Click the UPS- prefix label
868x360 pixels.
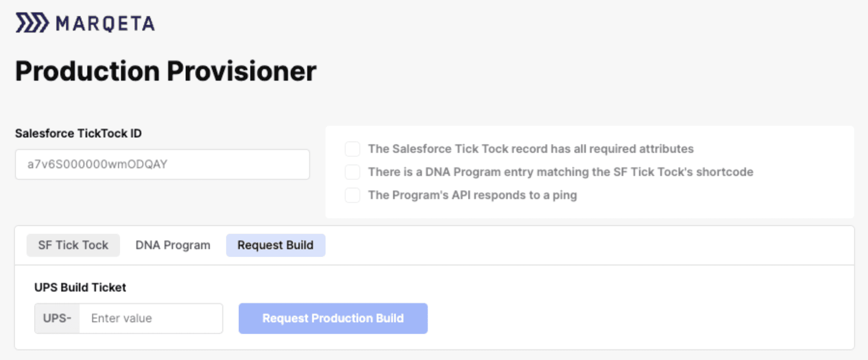click(57, 318)
